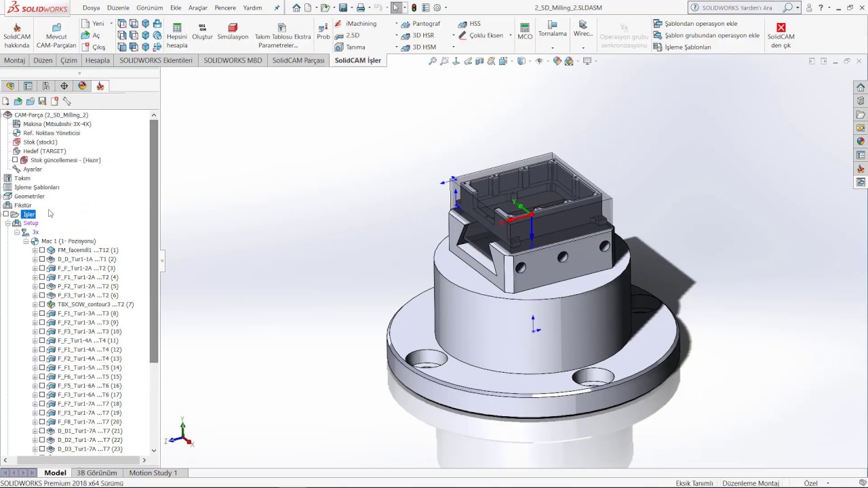Collapse the Setup tree node

point(8,223)
